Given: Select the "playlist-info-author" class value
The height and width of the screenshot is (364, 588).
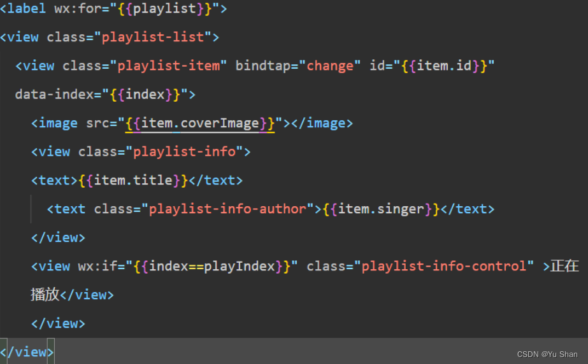Looking at the screenshot, I should [227, 209].
